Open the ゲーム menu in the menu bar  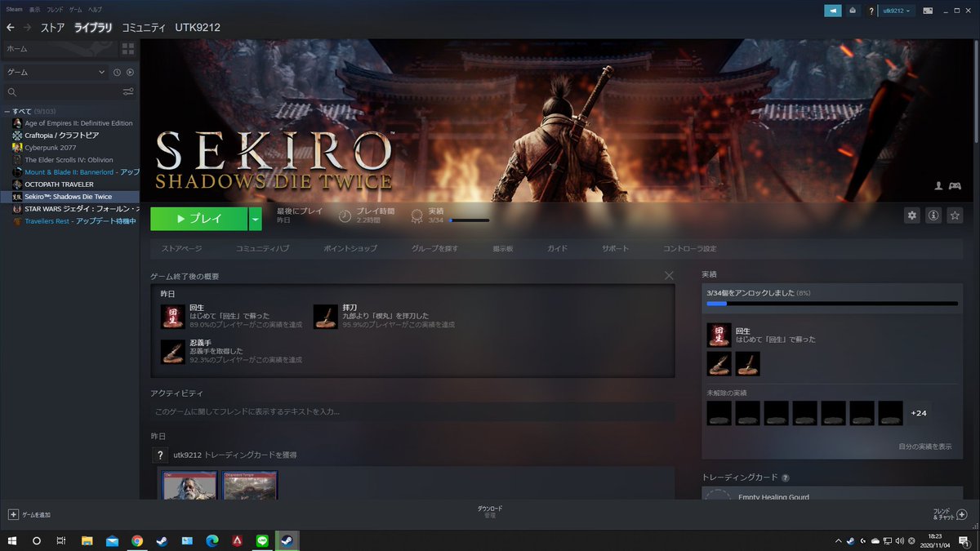(76, 8)
